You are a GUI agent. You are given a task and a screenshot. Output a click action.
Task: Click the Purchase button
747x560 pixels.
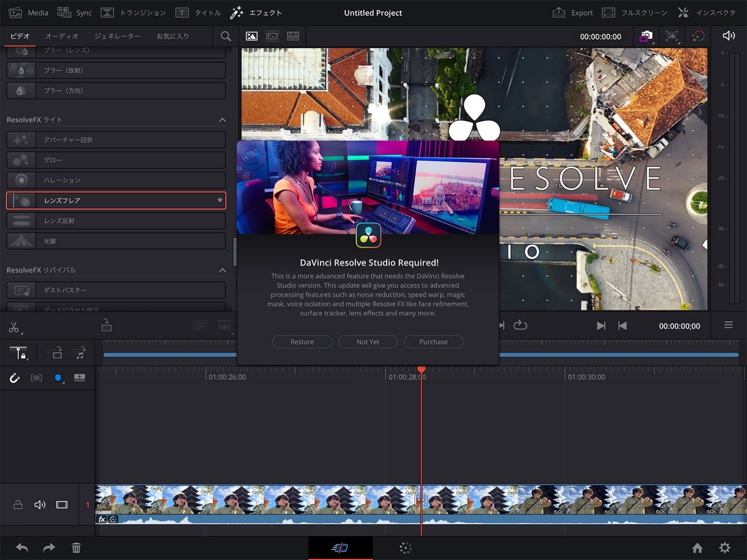click(434, 342)
